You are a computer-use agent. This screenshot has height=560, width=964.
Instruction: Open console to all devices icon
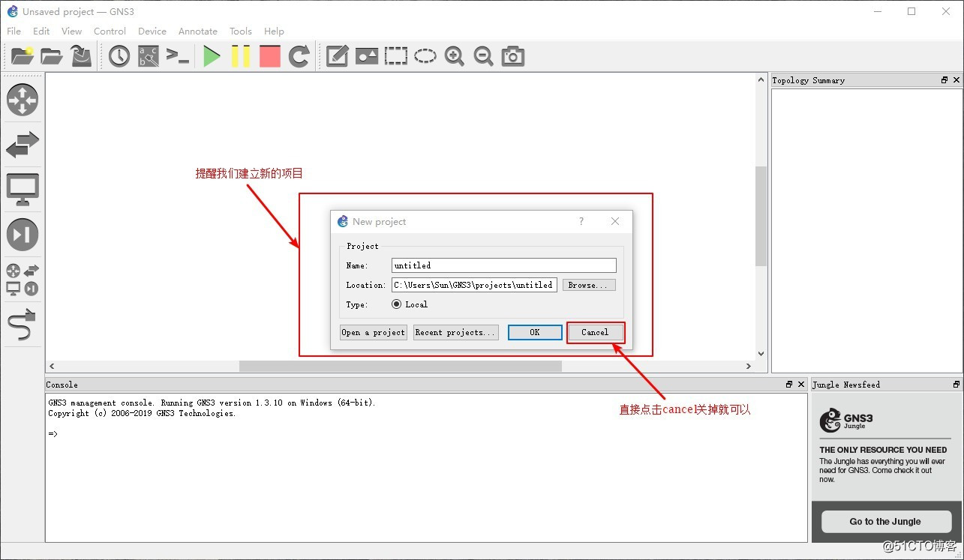click(x=178, y=56)
